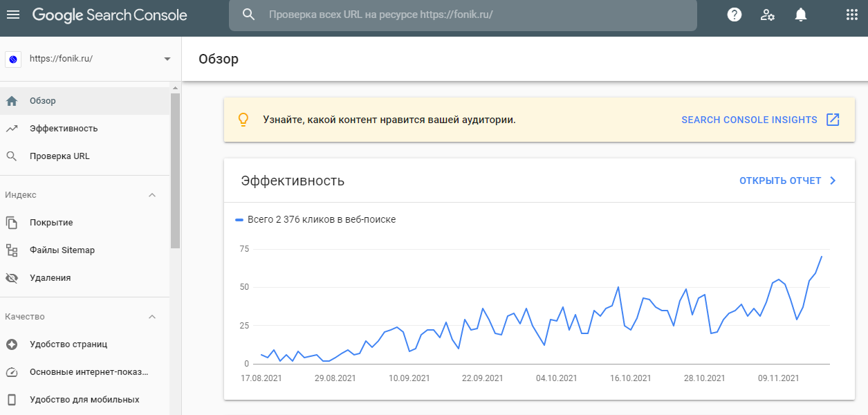
Task: Collapse the Индекс section
Action: [153, 195]
